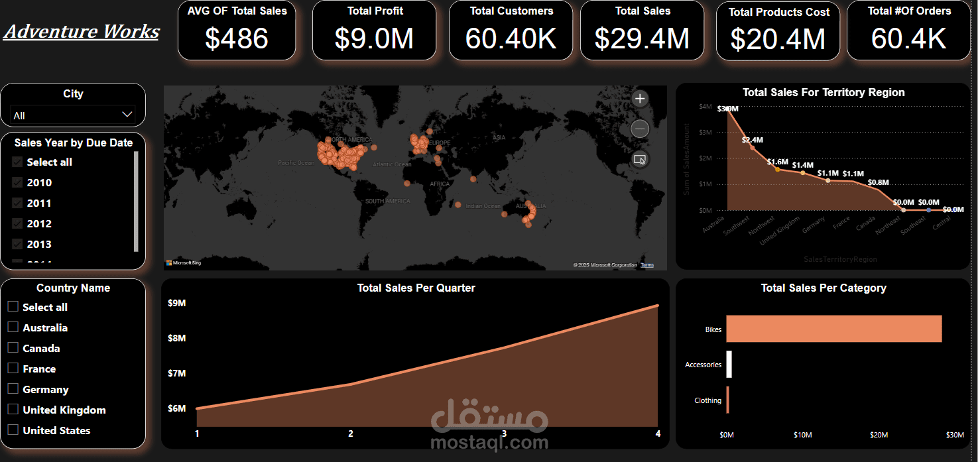
Task: Open the City dropdown set to All
Action: pos(73,115)
